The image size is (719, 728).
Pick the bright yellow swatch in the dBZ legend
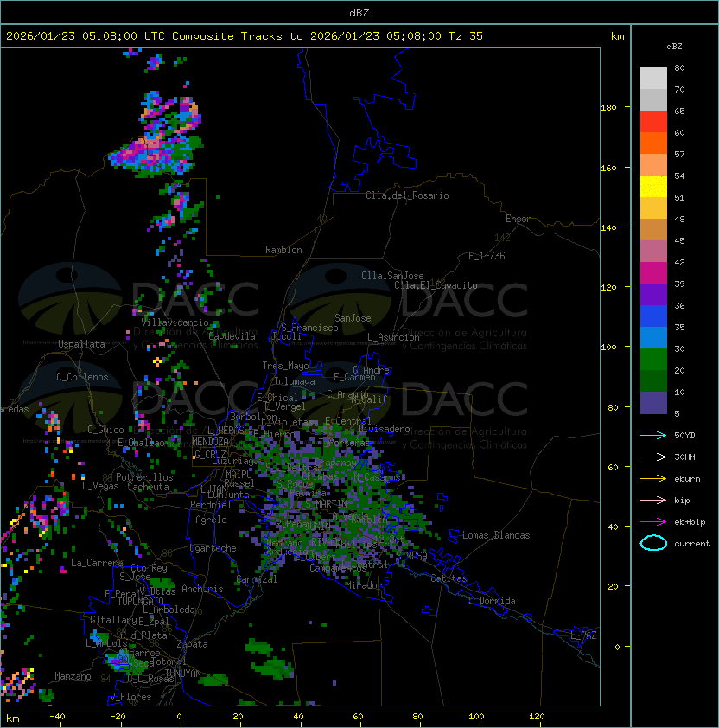pyautogui.click(x=653, y=187)
